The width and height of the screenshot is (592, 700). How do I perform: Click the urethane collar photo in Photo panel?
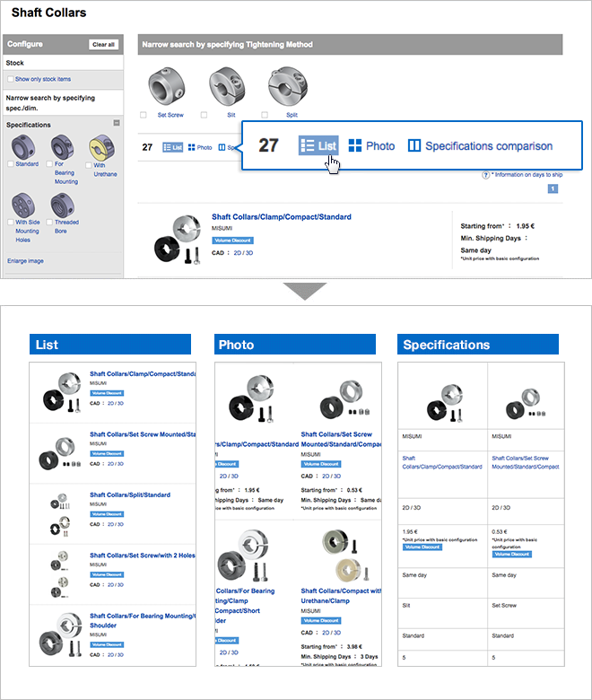click(345, 555)
